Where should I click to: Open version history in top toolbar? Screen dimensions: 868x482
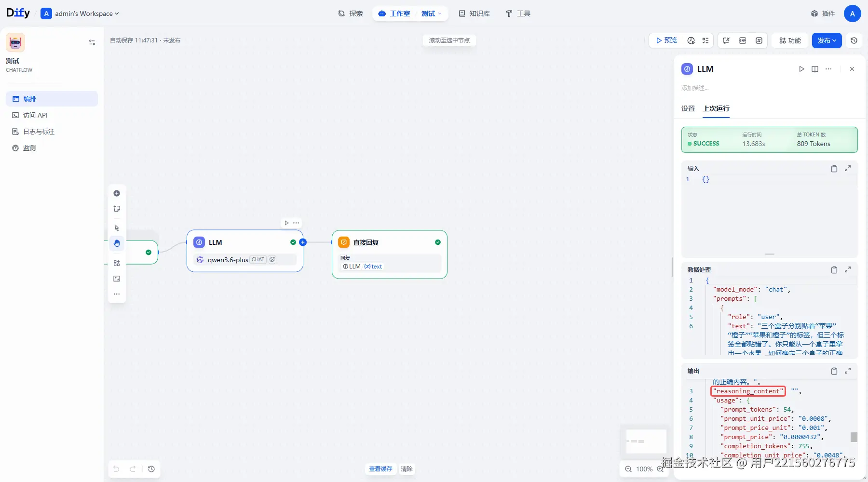coord(854,40)
